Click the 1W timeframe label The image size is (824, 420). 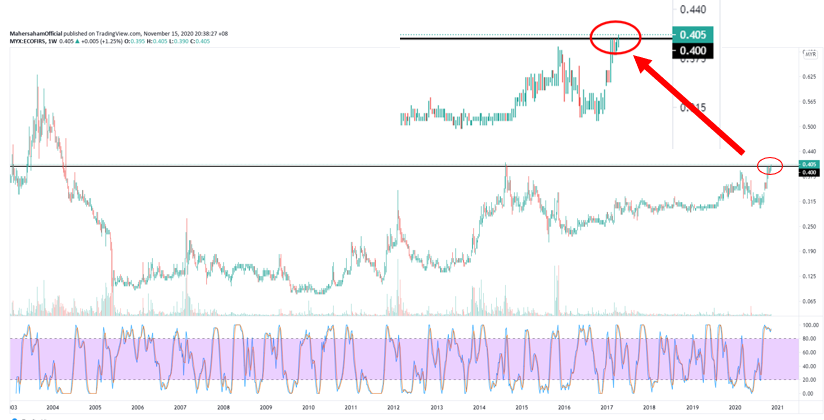(x=52, y=41)
